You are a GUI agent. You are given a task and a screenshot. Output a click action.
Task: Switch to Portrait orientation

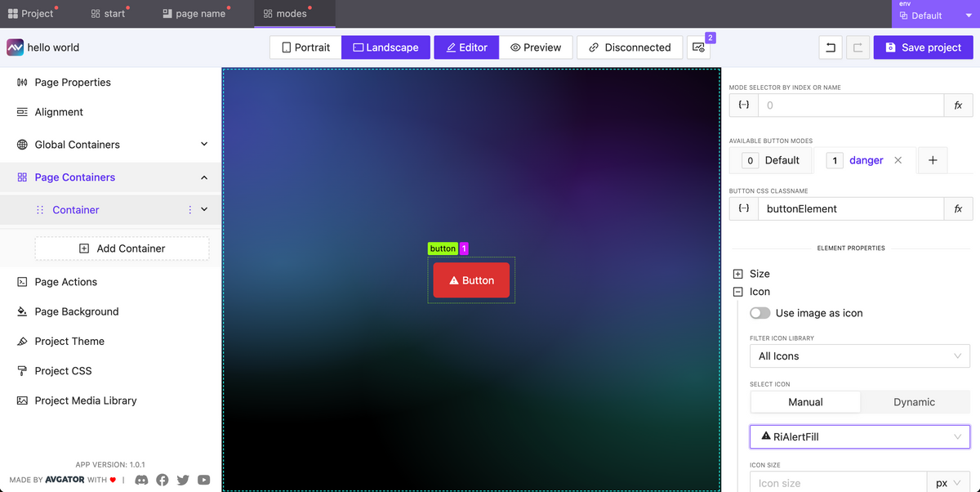point(305,47)
